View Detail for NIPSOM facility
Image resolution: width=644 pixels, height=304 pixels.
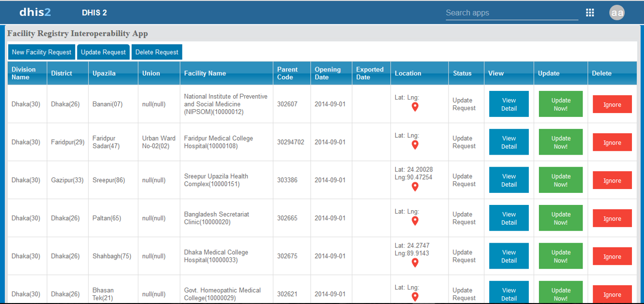coord(509,104)
